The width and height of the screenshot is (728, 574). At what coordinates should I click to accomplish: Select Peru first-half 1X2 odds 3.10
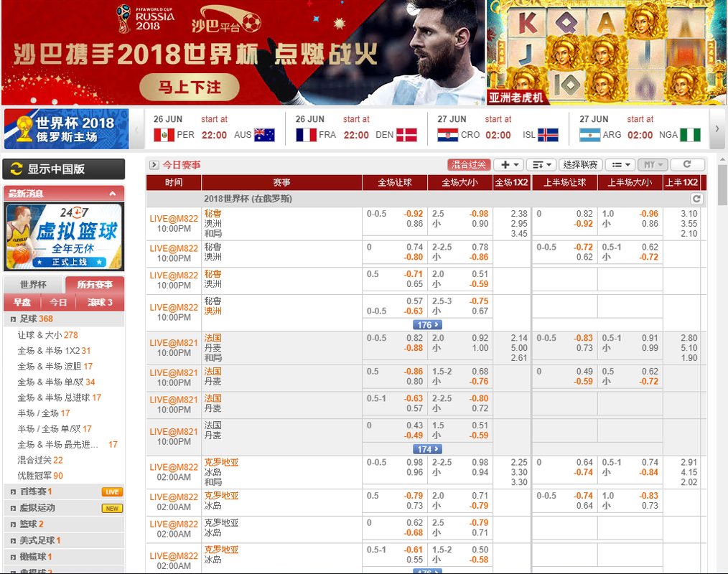(x=689, y=214)
